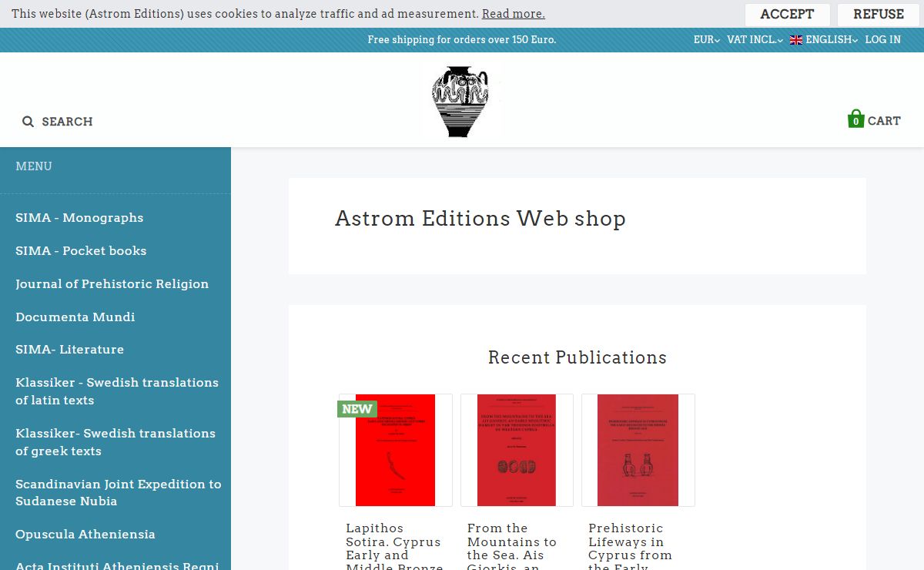Open From the Mountains to the Sea title
This screenshot has height=570, width=924.
click(513, 546)
